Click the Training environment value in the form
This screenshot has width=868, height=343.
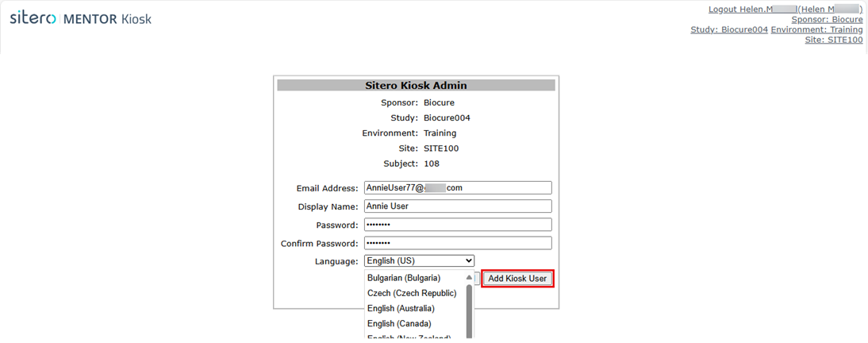[x=440, y=133]
